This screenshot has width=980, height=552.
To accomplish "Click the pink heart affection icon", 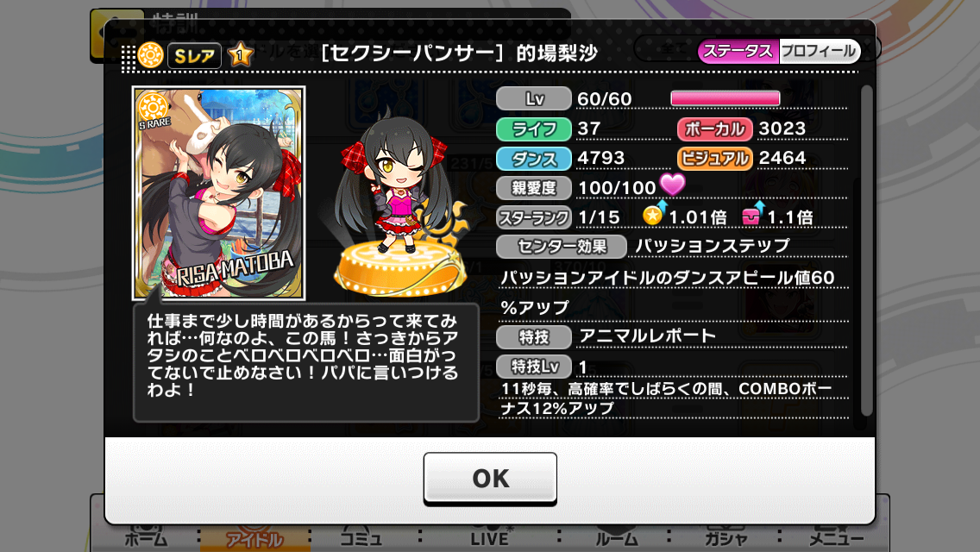I will point(673,185).
